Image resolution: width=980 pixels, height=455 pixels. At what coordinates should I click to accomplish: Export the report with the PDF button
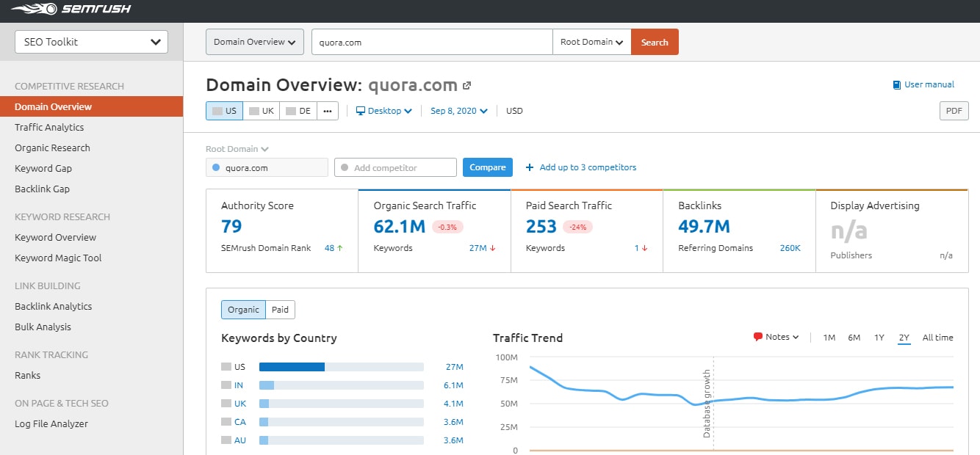[954, 111]
